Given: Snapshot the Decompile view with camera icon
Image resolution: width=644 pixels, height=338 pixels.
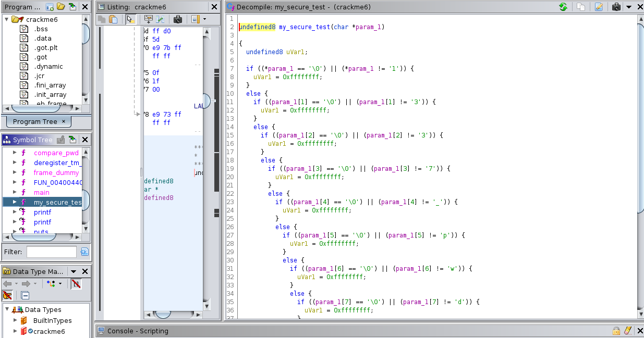Looking at the screenshot, I should [x=616, y=7].
